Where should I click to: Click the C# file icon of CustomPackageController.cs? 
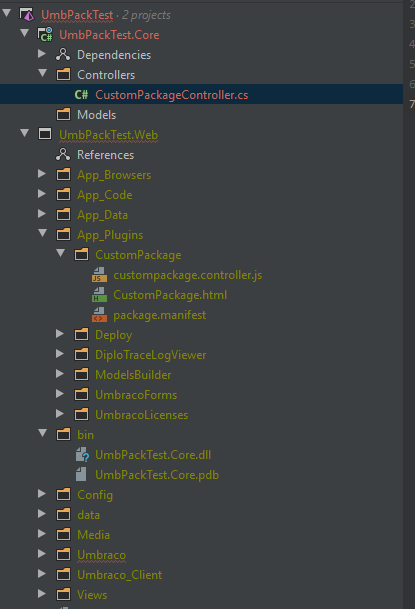[82, 95]
